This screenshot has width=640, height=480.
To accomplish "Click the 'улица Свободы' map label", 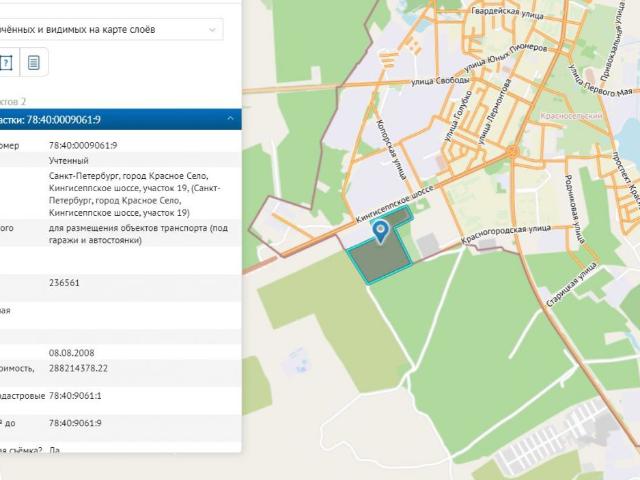I will click(440, 81).
